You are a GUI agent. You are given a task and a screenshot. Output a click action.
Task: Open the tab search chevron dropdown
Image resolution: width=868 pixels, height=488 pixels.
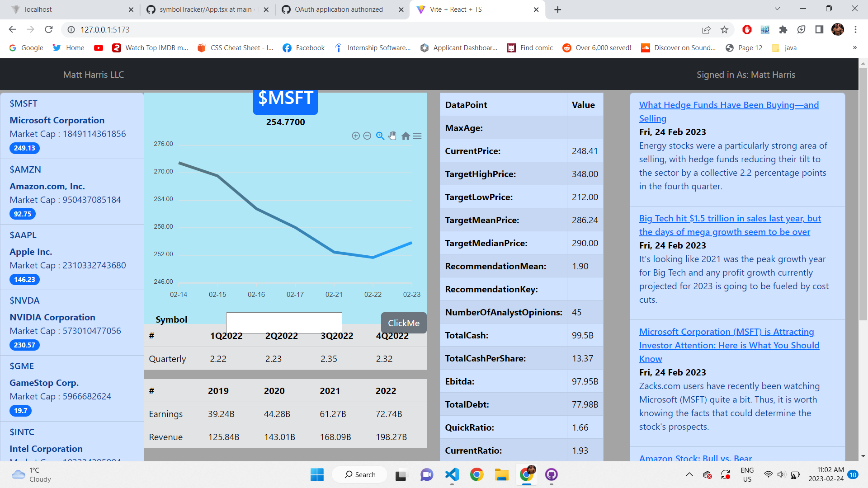click(777, 9)
